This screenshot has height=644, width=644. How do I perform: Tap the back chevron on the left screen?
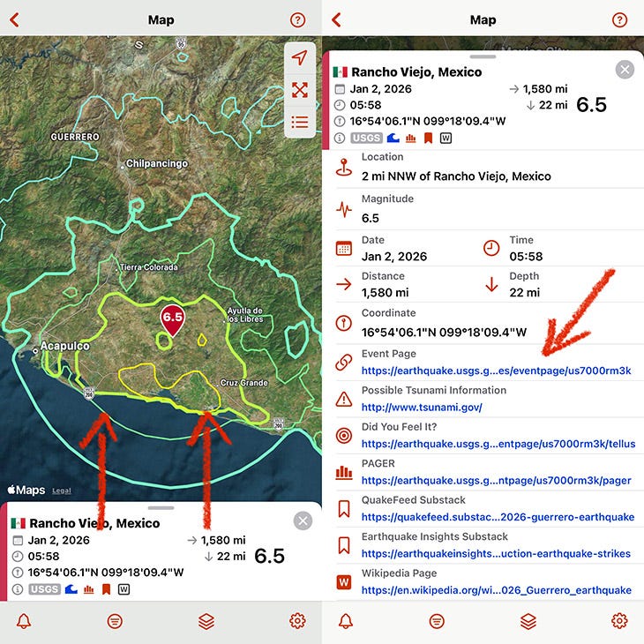15,19
